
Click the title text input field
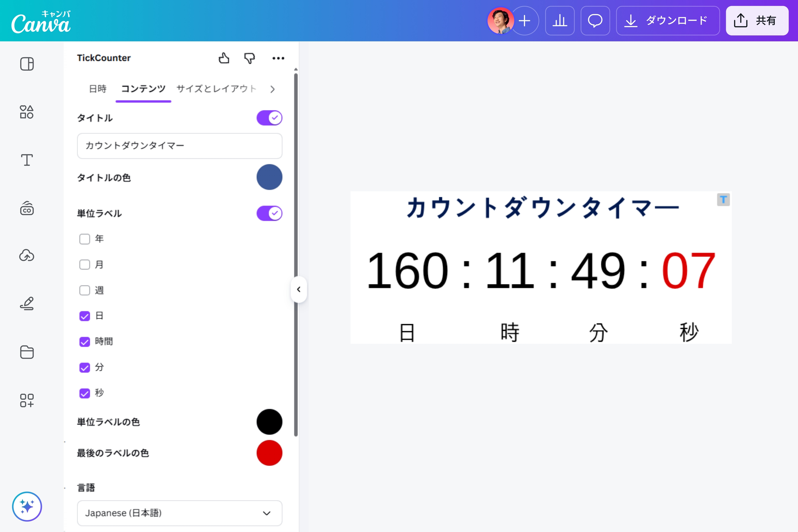180,146
